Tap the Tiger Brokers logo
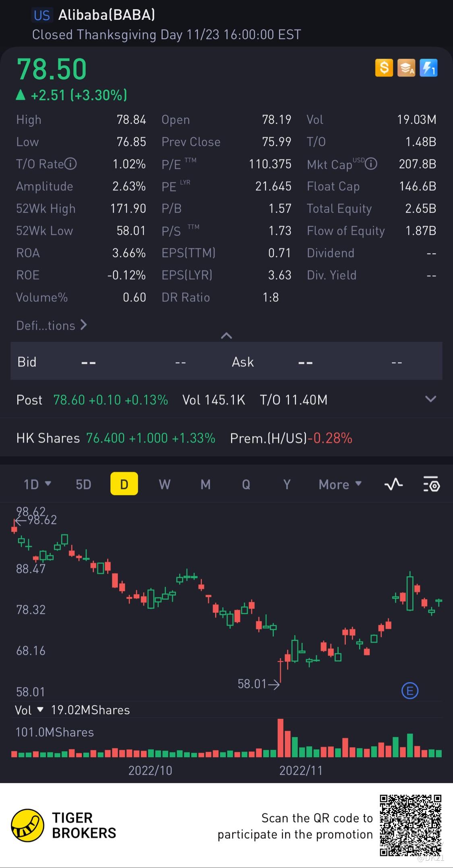453x868 pixels. pos(27,825)
